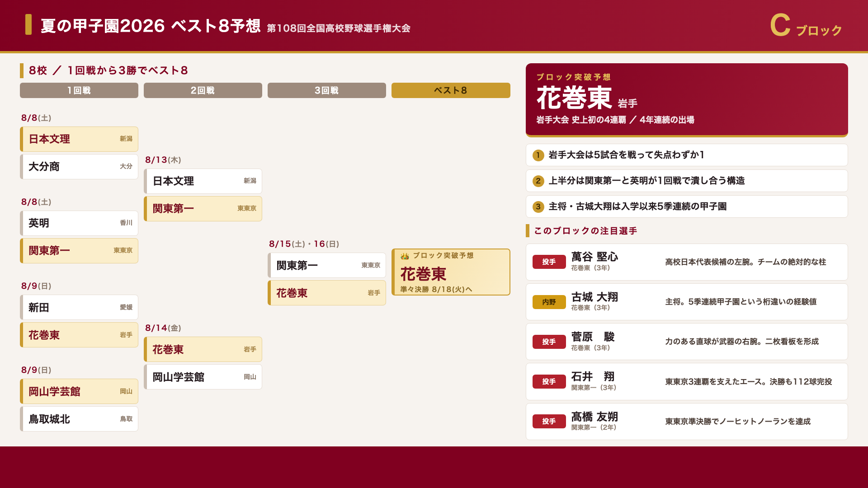The width and height of the screenshot is (868, 488).
Task: Select the 英明 香川 team card
Action: pos(79,223)
